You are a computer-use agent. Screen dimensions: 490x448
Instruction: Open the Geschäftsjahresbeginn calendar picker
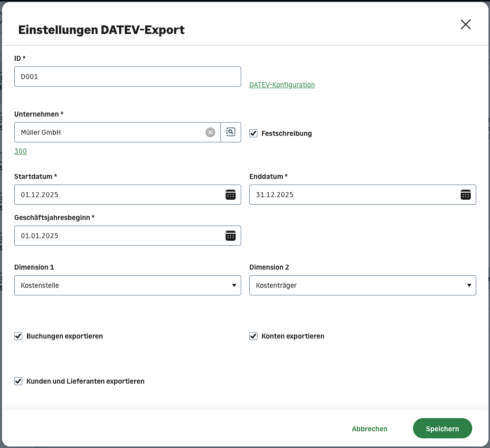[231, 236]
